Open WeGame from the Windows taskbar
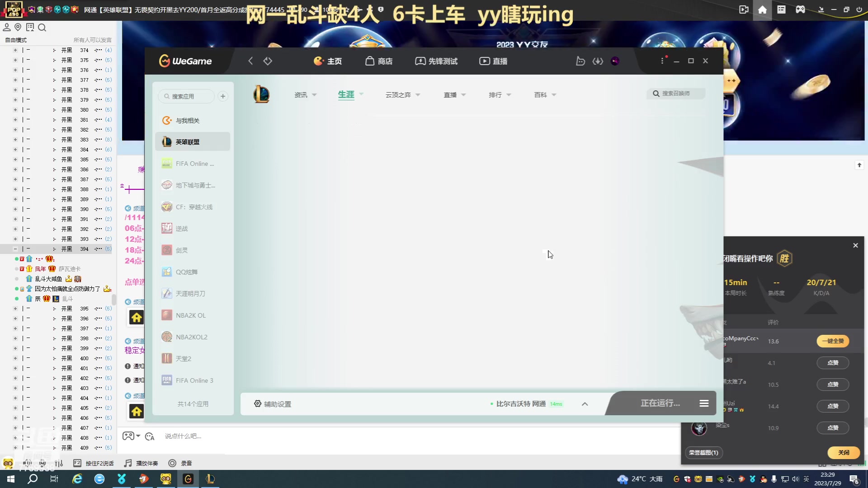The width and height of the screenshot is (868, 488). 188,479
